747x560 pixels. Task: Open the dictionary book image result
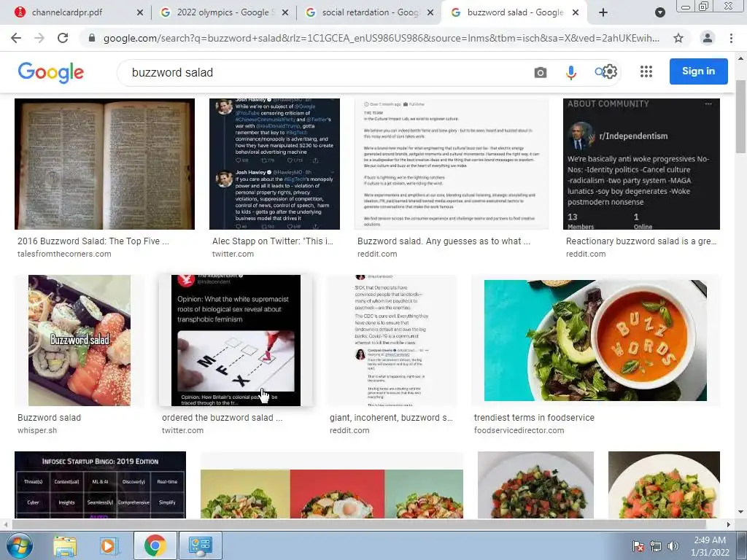(x=105, y=164)
